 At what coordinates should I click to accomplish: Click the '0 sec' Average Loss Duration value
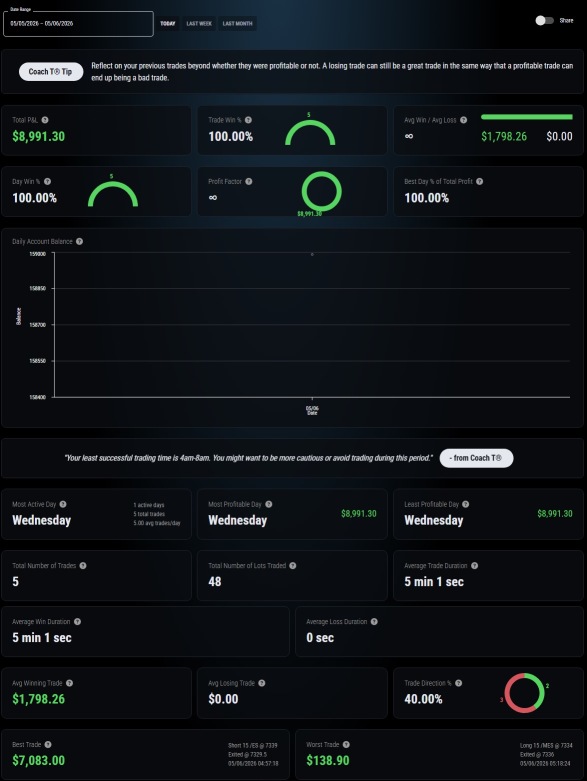[320, 638]
